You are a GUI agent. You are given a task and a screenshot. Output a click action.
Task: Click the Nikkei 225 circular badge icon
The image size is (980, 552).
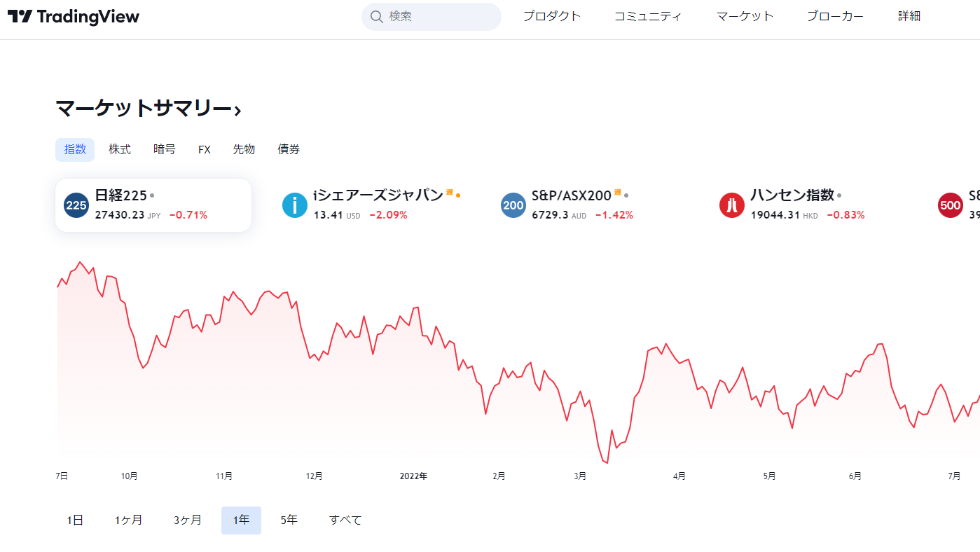76,205
